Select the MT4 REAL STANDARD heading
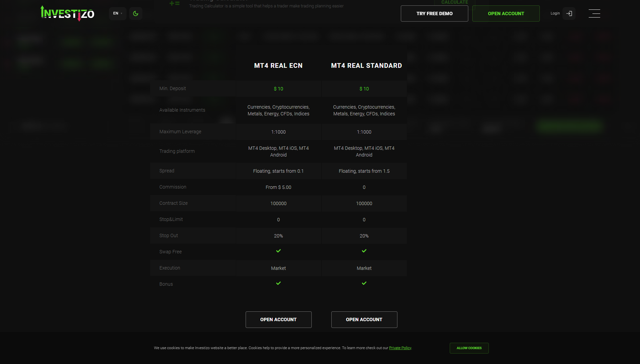Viewport: 640px width, 364px height. (x=366, y=66)
